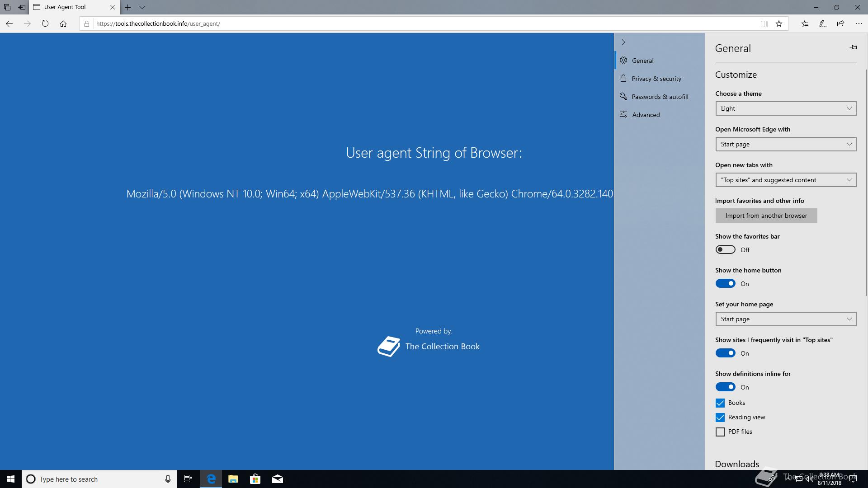Open Reading view icon in address bar
Screen dimensions: 868x488
point(764,24)
